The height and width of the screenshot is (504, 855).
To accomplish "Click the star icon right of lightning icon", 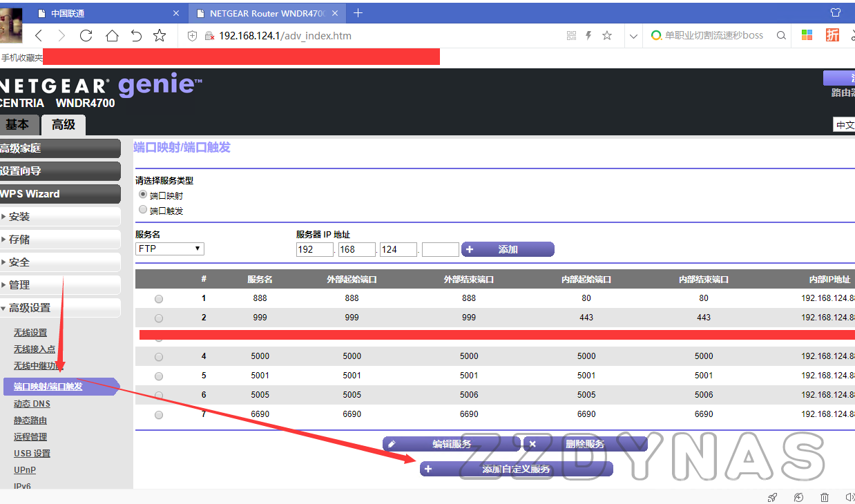I will [607, 35].
